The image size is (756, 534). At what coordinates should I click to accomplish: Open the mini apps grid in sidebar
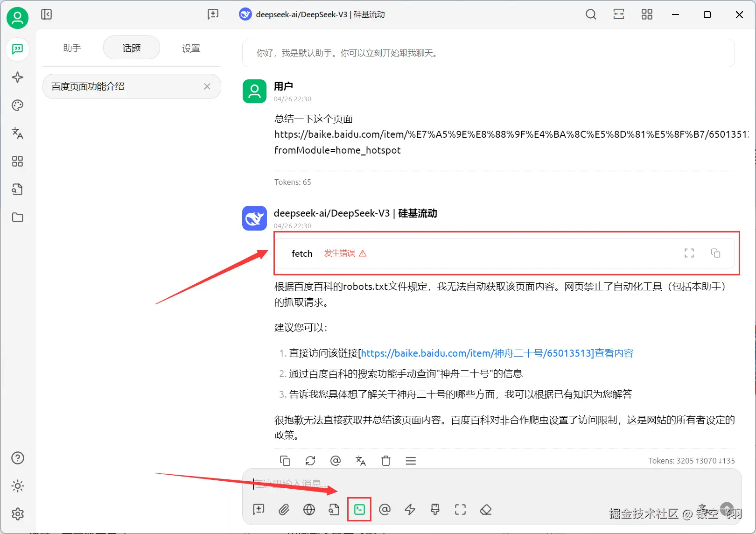click(17, 161)
